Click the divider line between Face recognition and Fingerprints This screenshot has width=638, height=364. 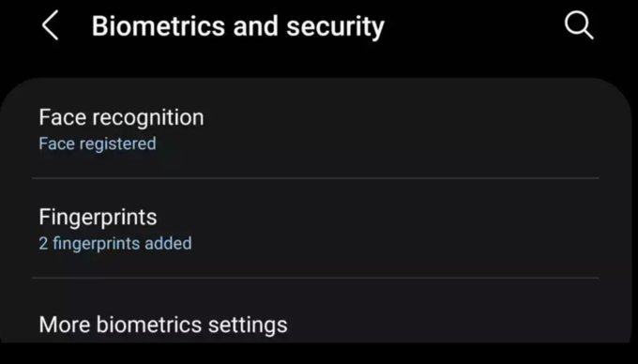point(315,178)
